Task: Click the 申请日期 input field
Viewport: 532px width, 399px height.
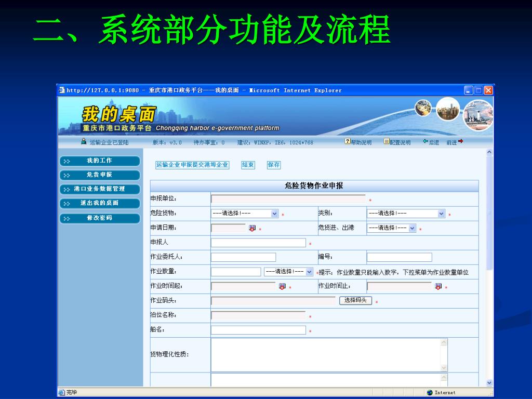Action: (229, 228)
